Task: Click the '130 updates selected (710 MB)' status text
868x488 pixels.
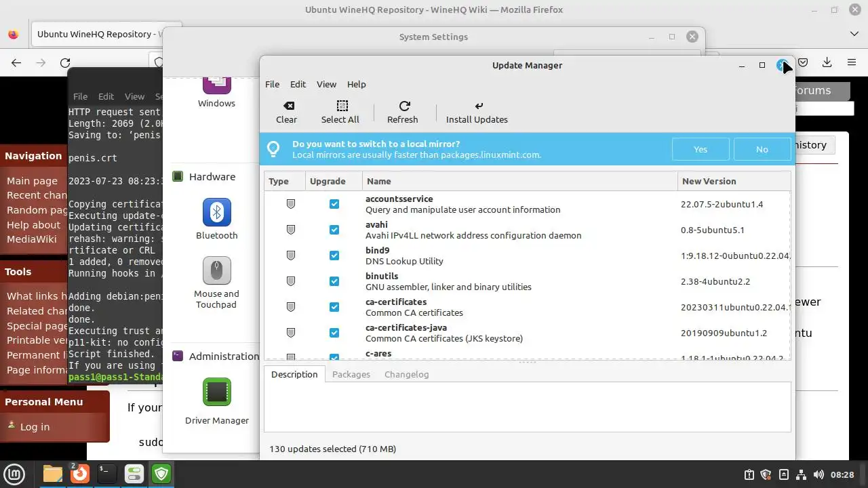Action: click(333, 449)
